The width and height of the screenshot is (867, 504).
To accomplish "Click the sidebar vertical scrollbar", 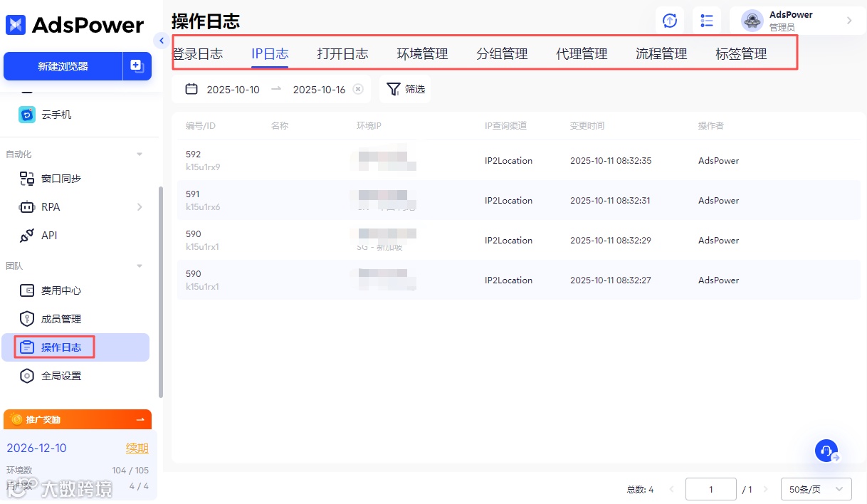I will (x=161, y=292).
